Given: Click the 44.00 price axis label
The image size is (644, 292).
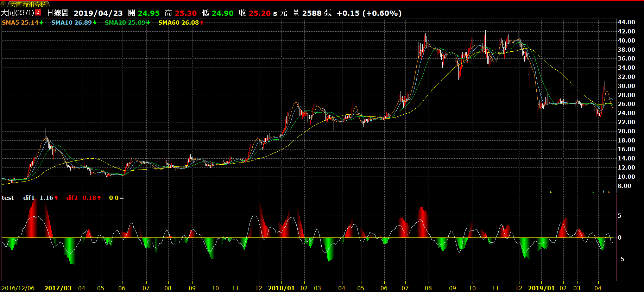Looking at the screenshot, I should point(626,22).
